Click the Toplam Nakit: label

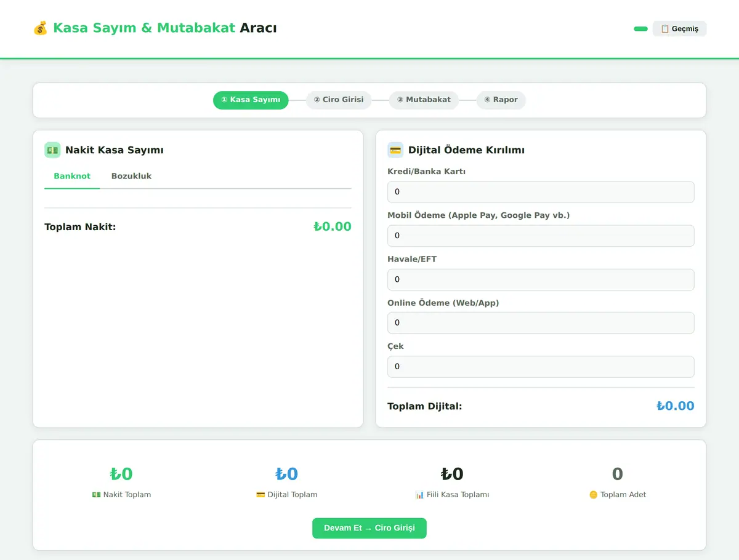coord(80,227)
